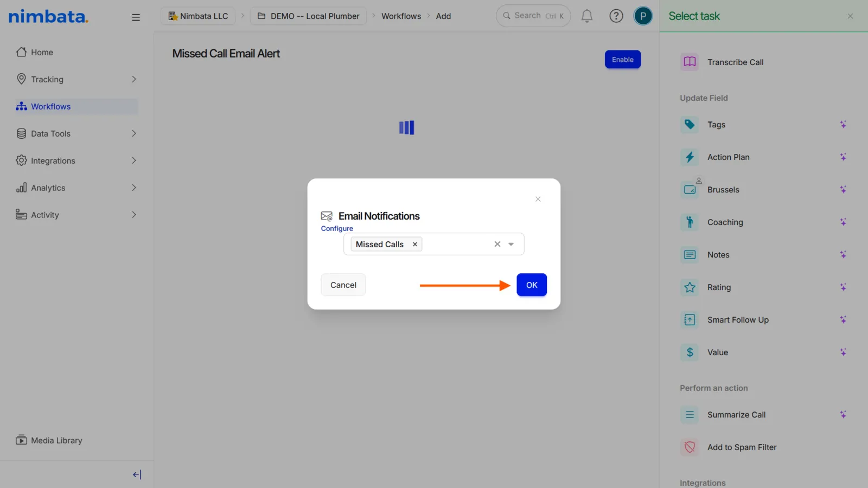Select Workflows in the sidebar
This screenshot has height=488, width=868.
coord(77,106)
